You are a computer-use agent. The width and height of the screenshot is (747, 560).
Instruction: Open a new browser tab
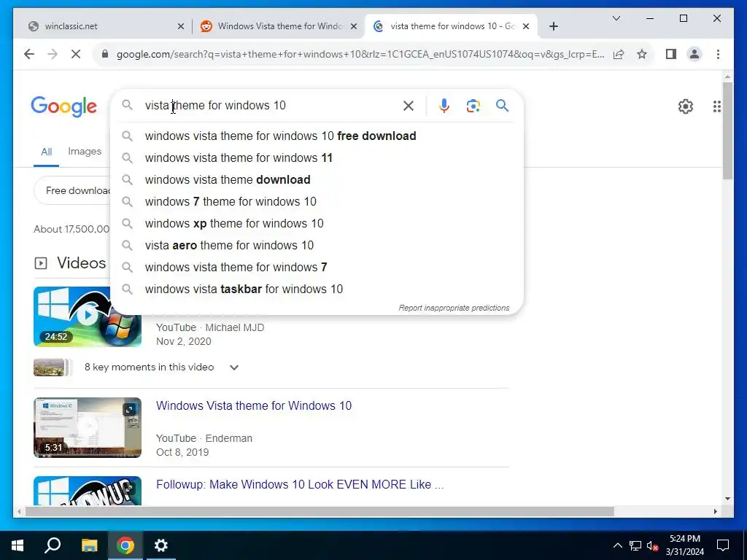(x=554, y=26)
